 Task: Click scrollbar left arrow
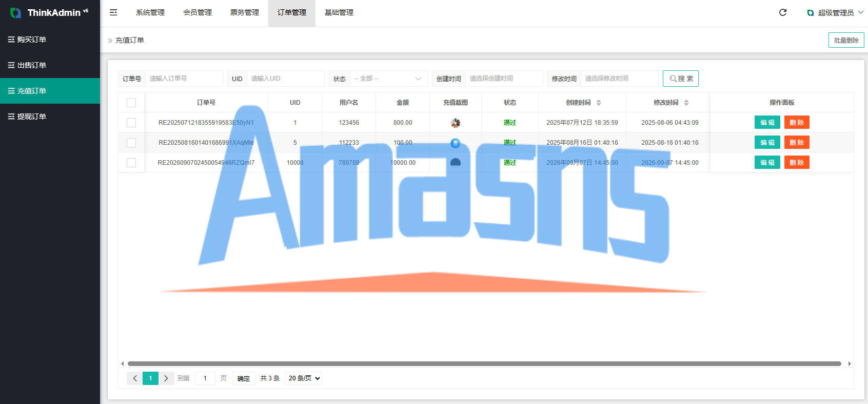pos(122,363)
